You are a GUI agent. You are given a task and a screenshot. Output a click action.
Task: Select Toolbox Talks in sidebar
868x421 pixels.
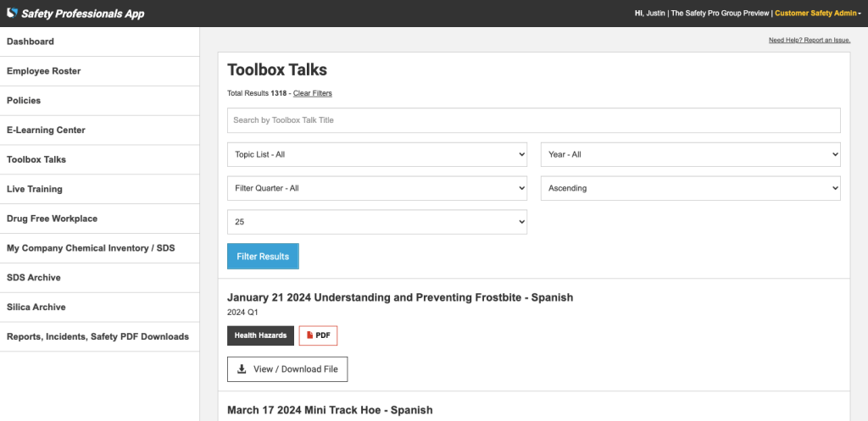[x=100, y=159]
